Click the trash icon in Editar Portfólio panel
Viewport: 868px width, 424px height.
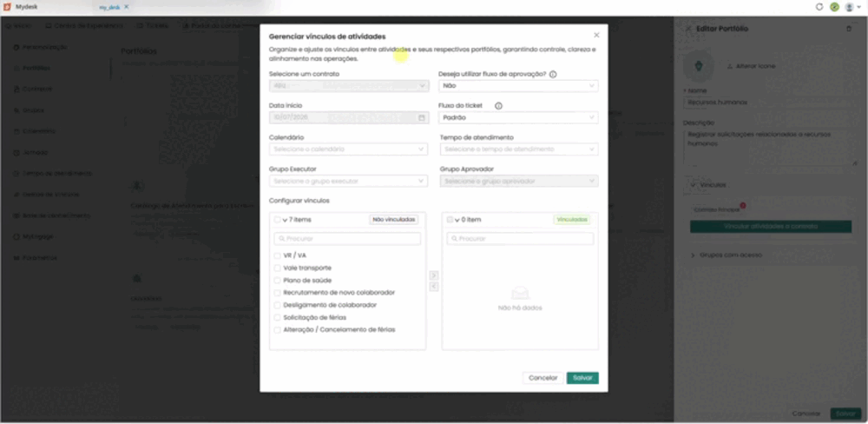tap(849, 29)
